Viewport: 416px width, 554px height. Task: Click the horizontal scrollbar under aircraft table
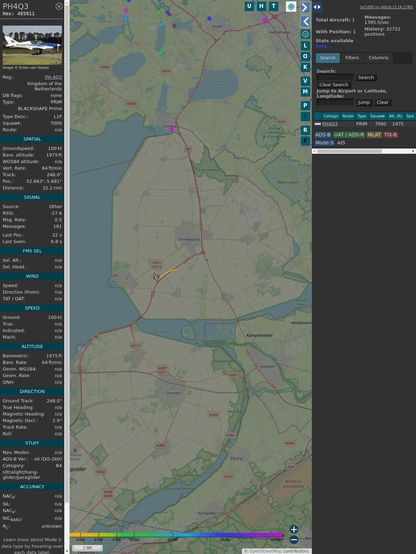364,151
